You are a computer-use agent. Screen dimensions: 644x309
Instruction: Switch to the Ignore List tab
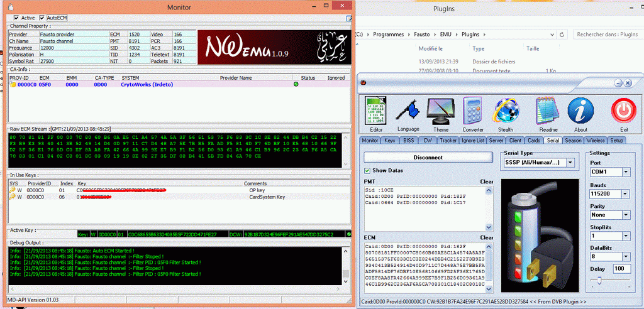click(473, 140)
